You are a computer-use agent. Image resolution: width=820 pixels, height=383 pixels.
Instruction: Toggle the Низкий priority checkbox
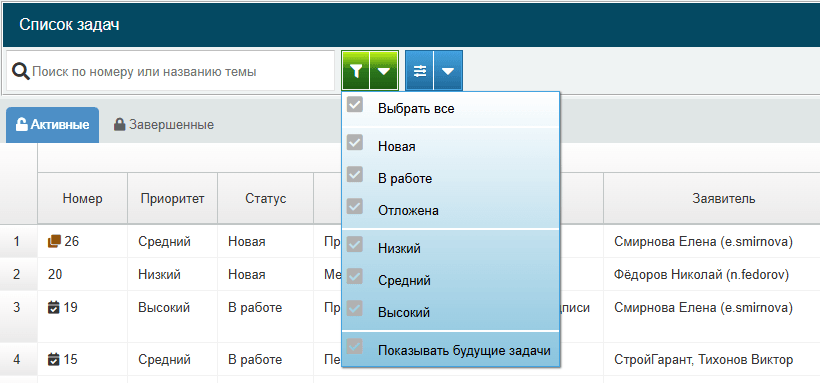click(355, 244)
